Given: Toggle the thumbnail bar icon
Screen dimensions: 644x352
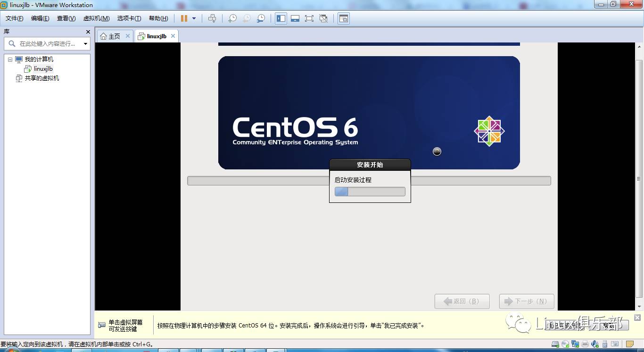Looking at the screenshot, I should (x=295, y=18).
